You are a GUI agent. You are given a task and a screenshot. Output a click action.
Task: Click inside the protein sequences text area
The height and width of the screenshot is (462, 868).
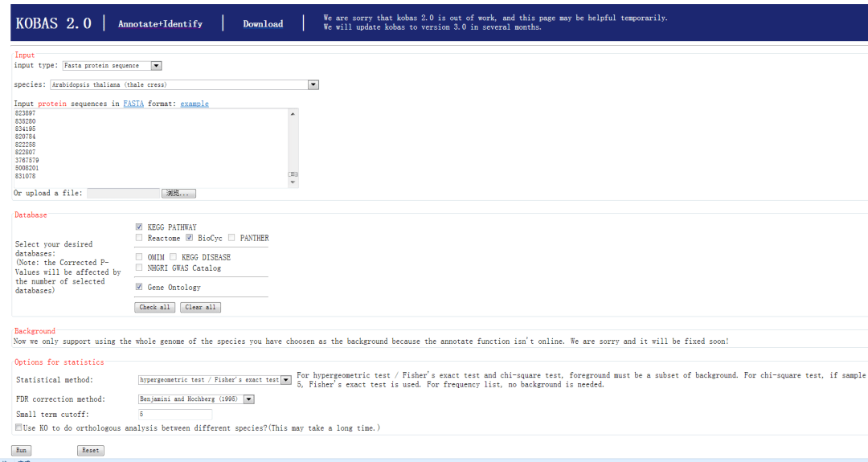pyautogui.click(x=150, y=147)
